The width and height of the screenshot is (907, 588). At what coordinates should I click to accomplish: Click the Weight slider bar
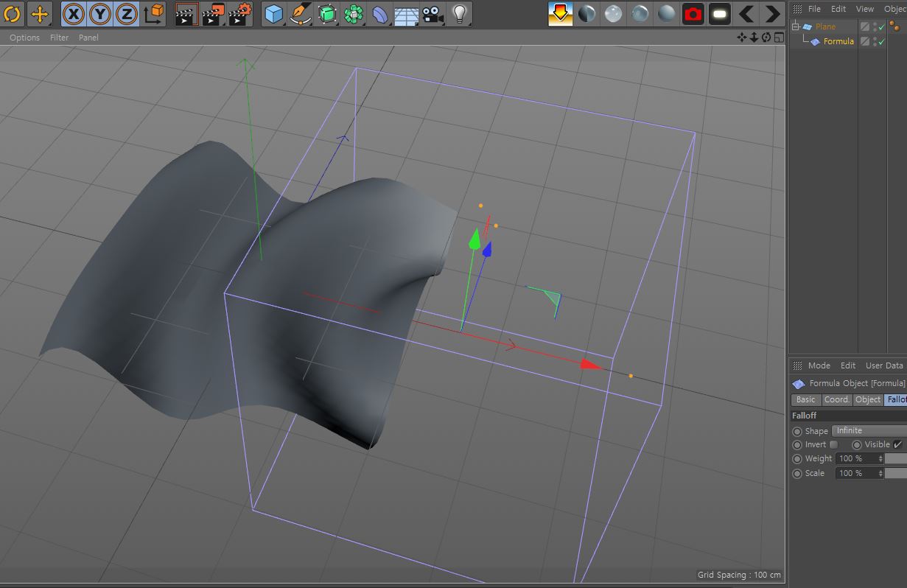pos(896,458)
